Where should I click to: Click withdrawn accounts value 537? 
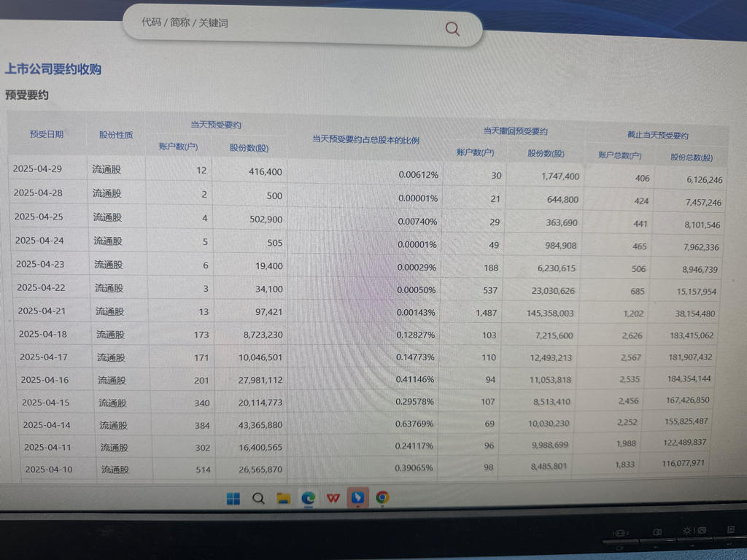tap(489, 290)
